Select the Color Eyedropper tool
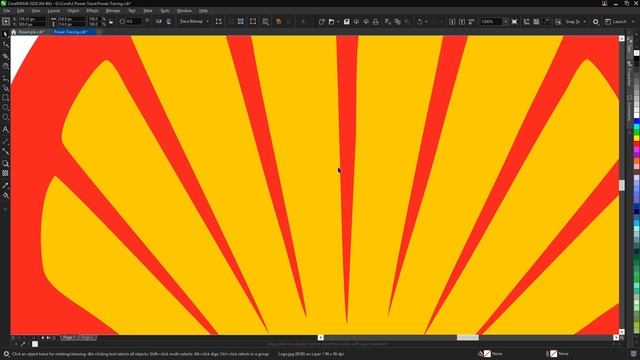The height and width of the screenshot is (360, 640). (5, 185)
